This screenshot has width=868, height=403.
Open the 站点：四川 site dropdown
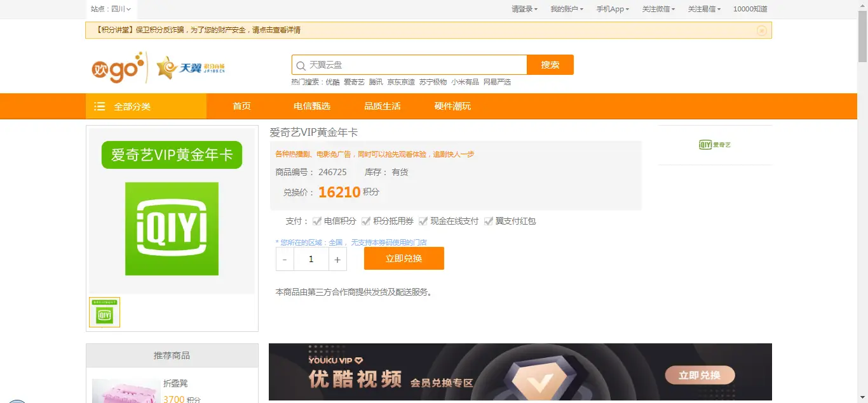111,9
